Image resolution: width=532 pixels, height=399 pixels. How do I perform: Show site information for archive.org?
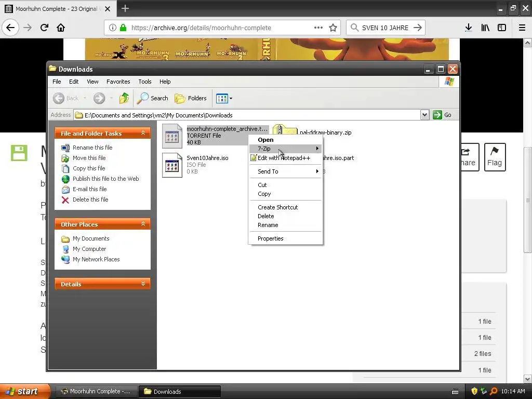click(x=113, y=28)
